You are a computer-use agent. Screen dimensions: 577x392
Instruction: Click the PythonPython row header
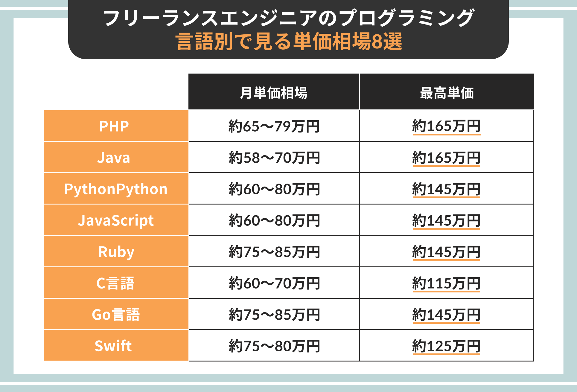click(116, 189)
